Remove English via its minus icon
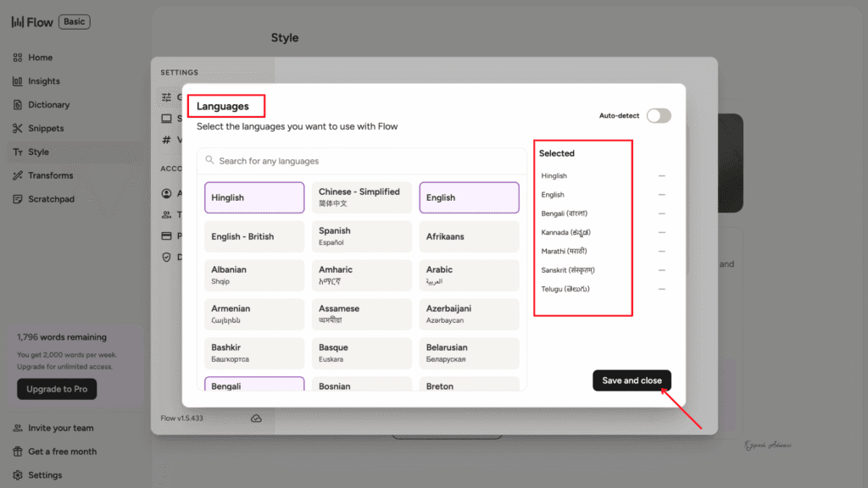868x488 pixels. click(661, 195)
